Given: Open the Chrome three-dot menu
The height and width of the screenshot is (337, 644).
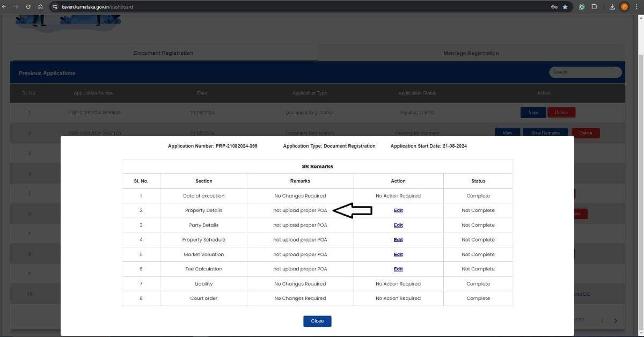Looking at the screenshot, I should [636, 7].
